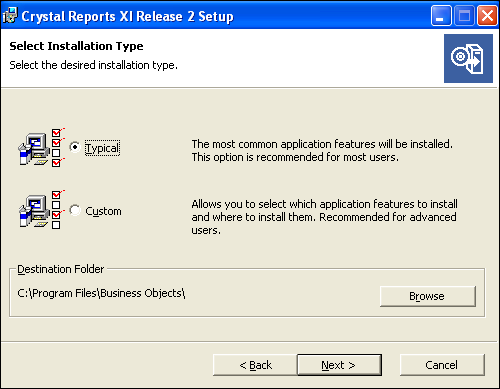Click the Typical option label text

click(102, 148)
